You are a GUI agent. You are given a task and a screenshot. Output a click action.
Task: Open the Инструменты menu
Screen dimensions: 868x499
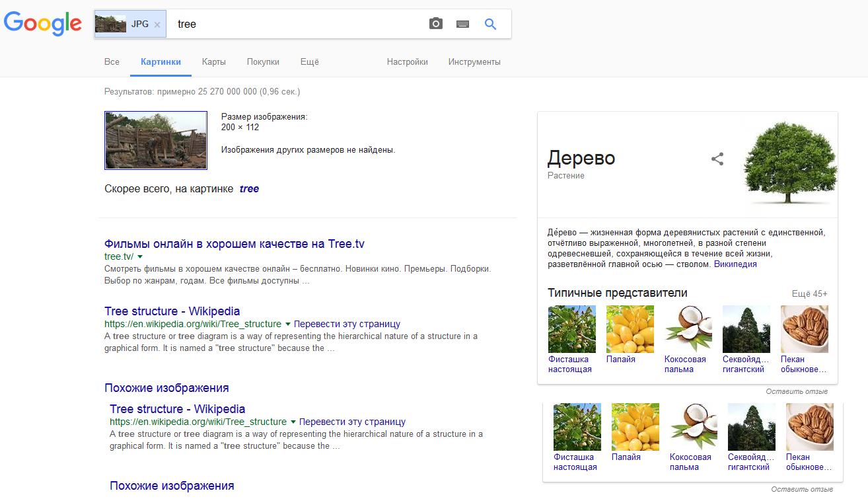point(474,61)
